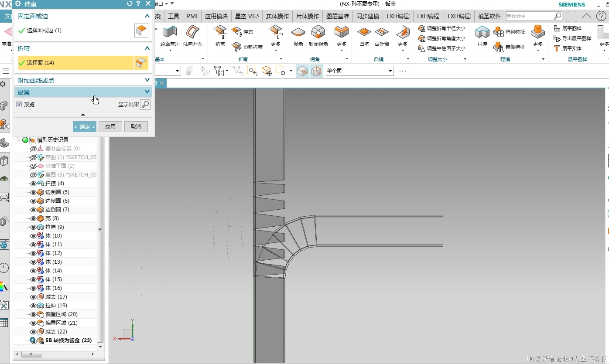This screenshot has width=609, height=364.
Task: Click the 百叶窗 louver tool
Action: 382,36
